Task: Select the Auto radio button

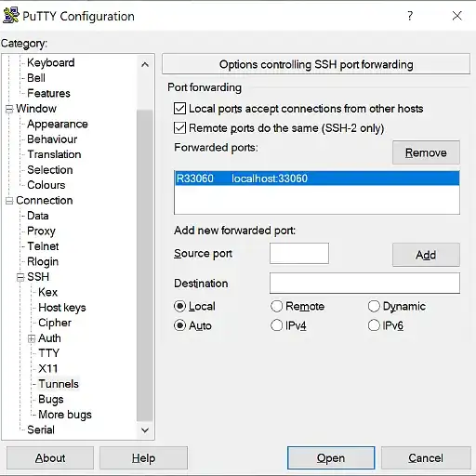Action: pyautogui.click(x=179, y=325)
